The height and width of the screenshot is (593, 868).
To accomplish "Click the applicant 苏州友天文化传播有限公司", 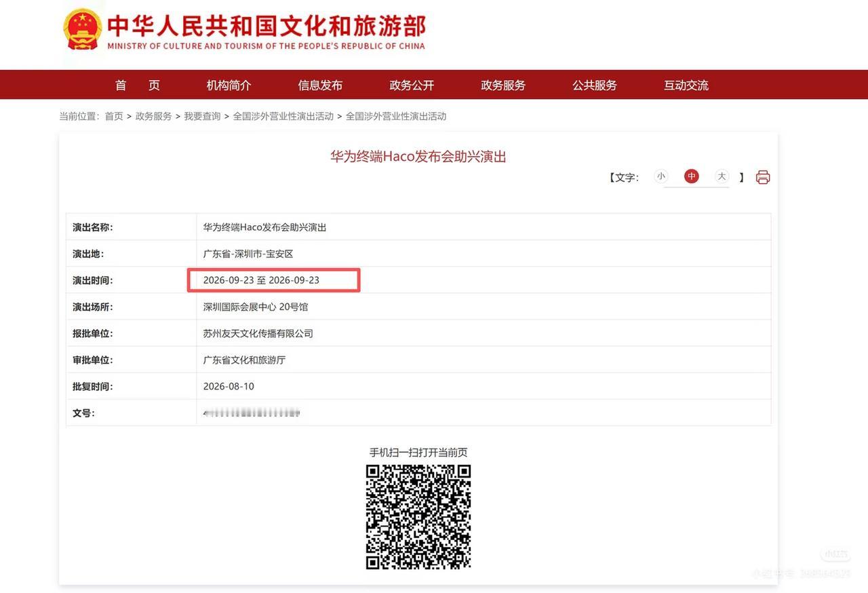I will pos(258,333).
